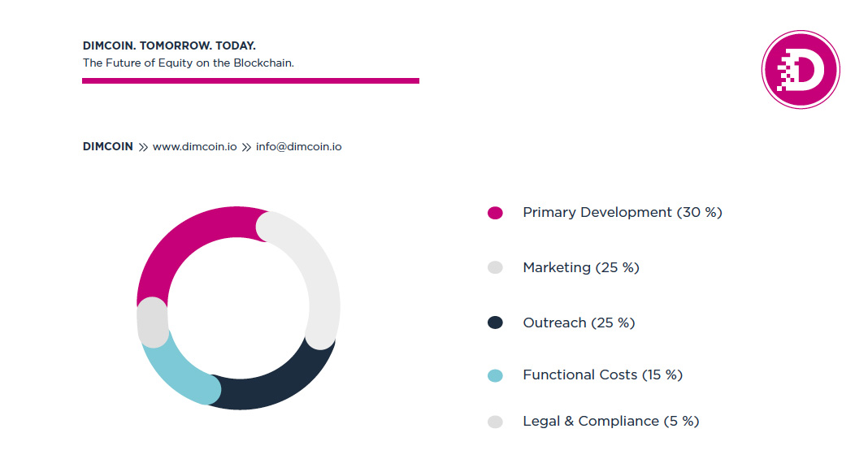868x472 pixels.
Task: Select the small gray Legal chart segment
Action: (x=152, y=322)
